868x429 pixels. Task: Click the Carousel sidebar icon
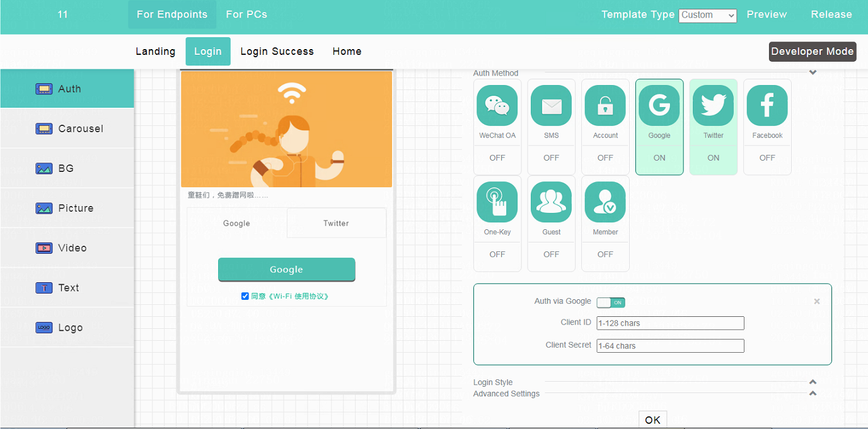pyautogui.click(x=43, y=129)
